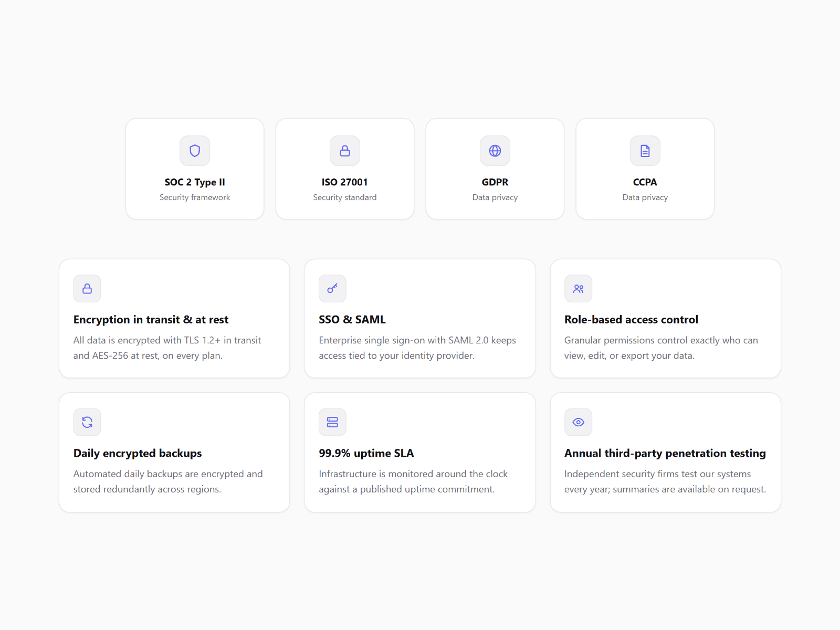
Task: Click the 'Granular permissions control' description
Action: point(661,348)
